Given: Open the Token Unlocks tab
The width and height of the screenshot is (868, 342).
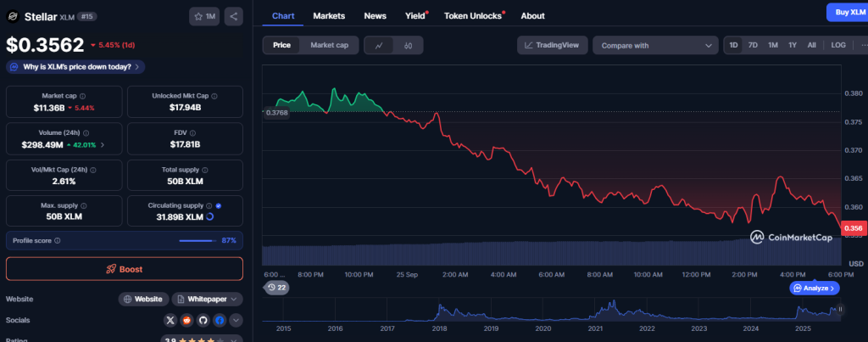Looking at the screenshot, I should [x=472, y=15].
